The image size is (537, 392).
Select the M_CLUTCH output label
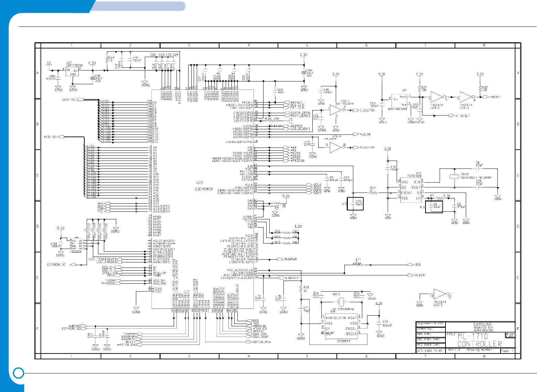tap(367, 148)
